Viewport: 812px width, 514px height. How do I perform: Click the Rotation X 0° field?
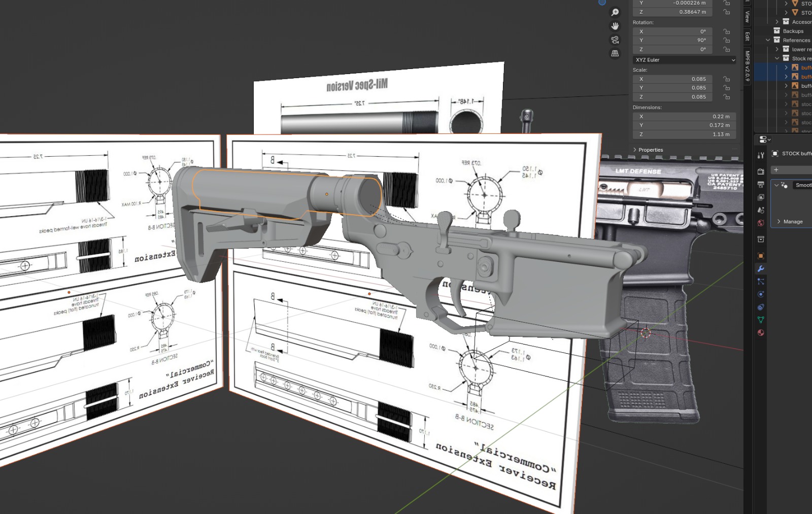coord(672,31)
